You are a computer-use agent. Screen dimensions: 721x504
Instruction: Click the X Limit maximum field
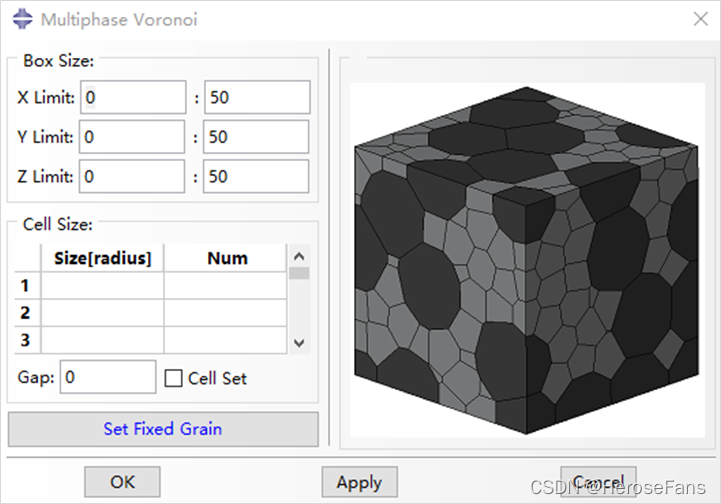click(x=258, y=97)
